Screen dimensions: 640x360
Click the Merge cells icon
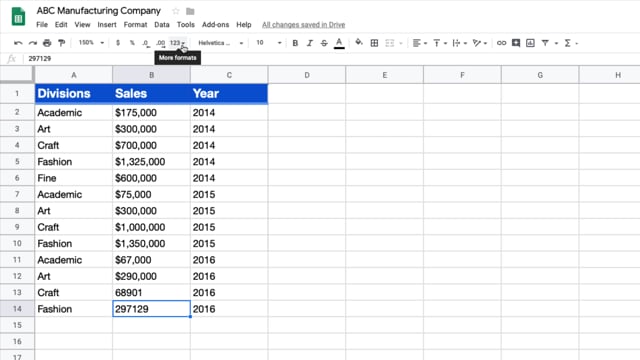(x=390, y=43)
